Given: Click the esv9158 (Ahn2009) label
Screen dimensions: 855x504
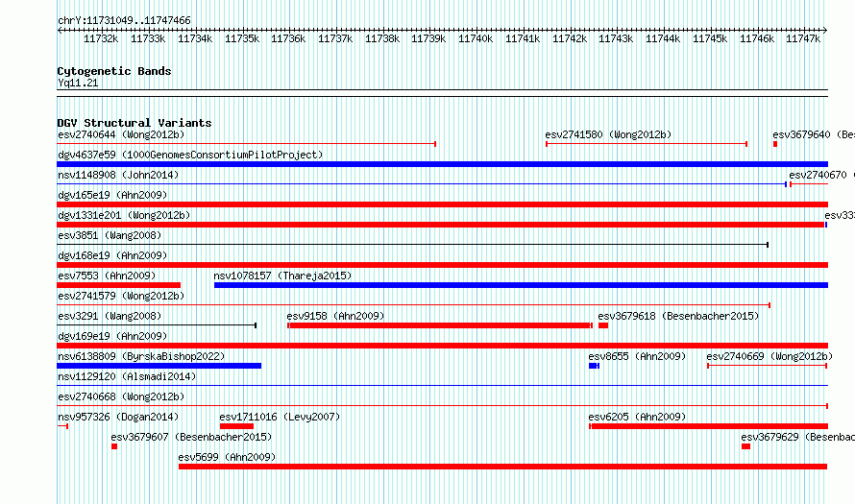Looking at the screenshot, I should tap(335, 316).
